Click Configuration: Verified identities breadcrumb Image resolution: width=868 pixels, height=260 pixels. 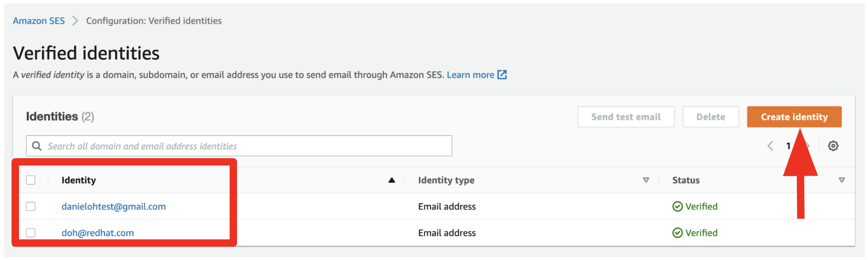pyautogui.click(x=154, y=21)
